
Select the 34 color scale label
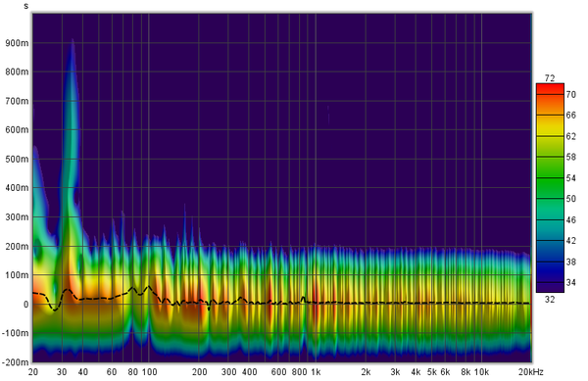click(x=571, y=282)
